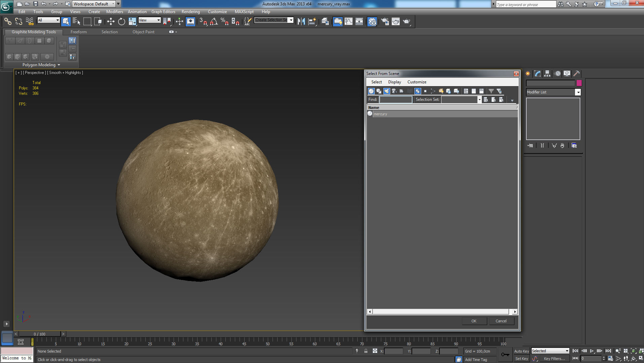Image resolution: width=644 pixels, height=363 pixels.
Task: Open the Graph Editors menu
Action: (163, 12)
